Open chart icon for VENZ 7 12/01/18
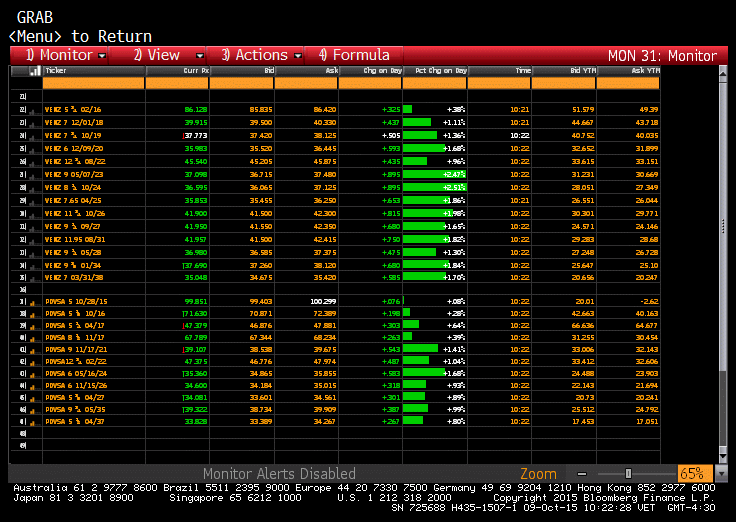Image resolution: width=736 pixels, height=522 pixels. pyautogui.click(x=33, y=124)
